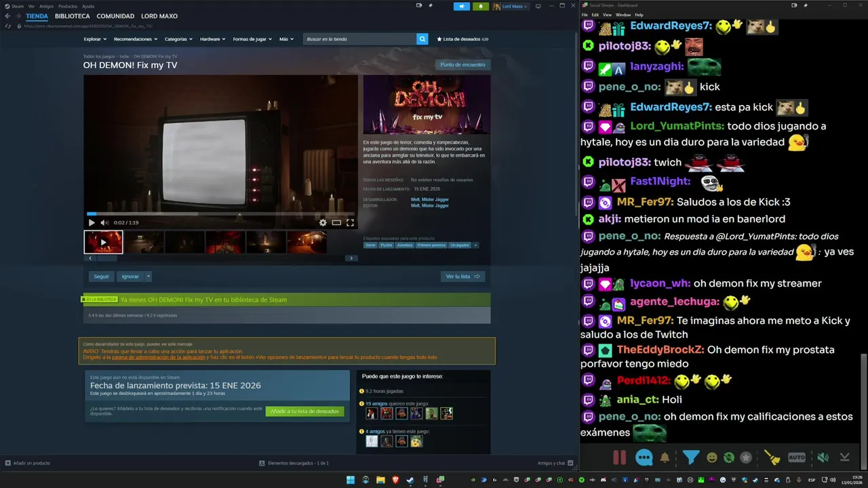The image size is (868, 488).
Task: Click the Punto de encuentro button
Action: tap(462, 65)
